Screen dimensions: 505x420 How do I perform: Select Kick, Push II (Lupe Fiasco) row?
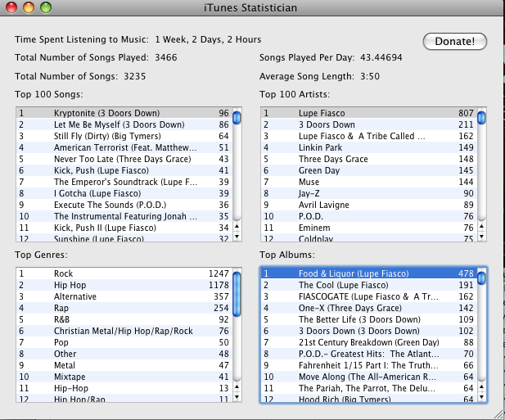pyautogui.click(x=124, y=228)
